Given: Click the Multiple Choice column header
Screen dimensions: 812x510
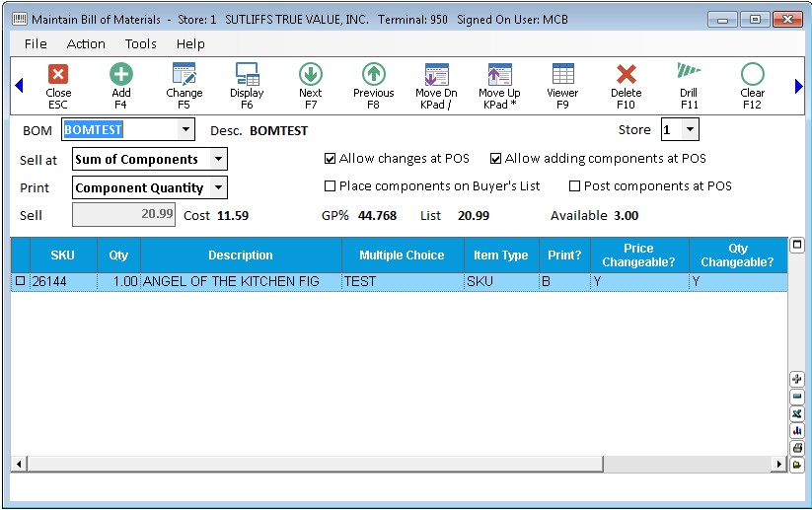Looking at the screenshot, I should 402,255.
